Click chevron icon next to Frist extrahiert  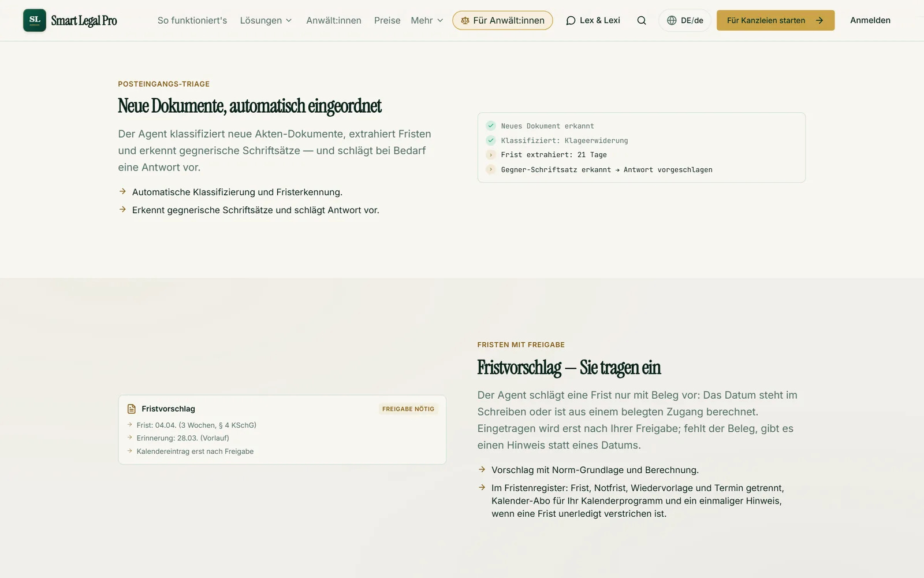pyautogui.click(x=491, y=155)
